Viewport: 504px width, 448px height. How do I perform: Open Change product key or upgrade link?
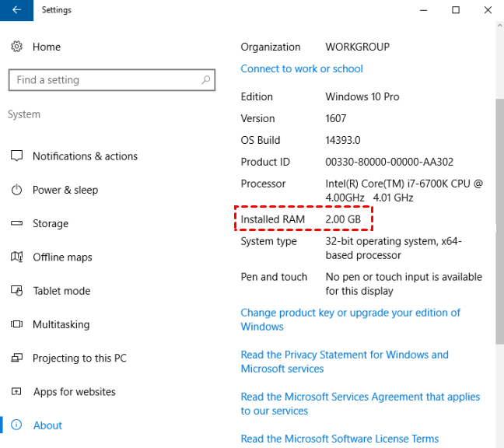pyautogui.click(x=350, y=320)
